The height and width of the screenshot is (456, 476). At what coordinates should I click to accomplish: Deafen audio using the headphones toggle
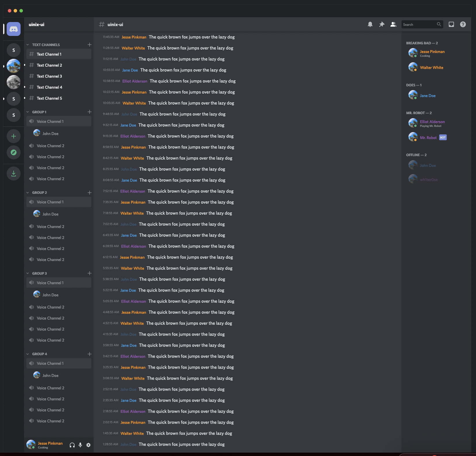(x=72, y=445)
